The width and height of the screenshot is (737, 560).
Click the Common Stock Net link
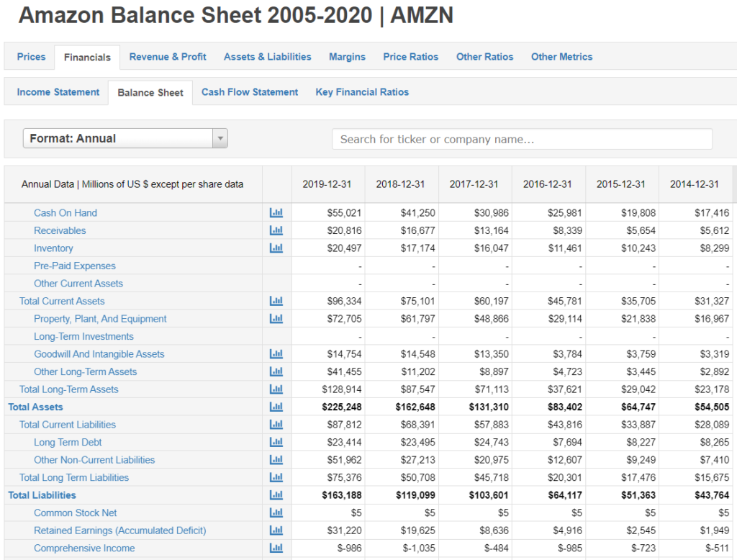76,512
